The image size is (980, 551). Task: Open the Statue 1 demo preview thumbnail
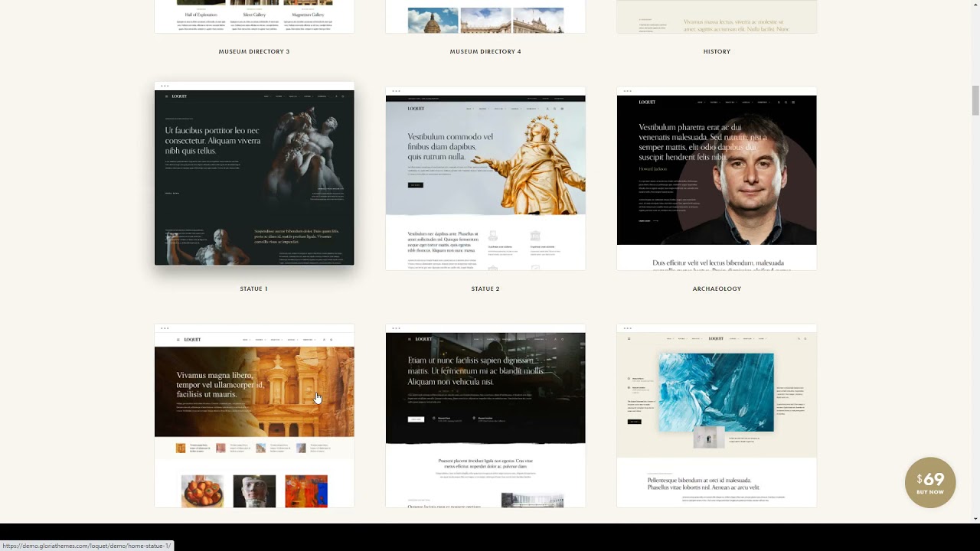pyautogui.click(x=254, y=174)
